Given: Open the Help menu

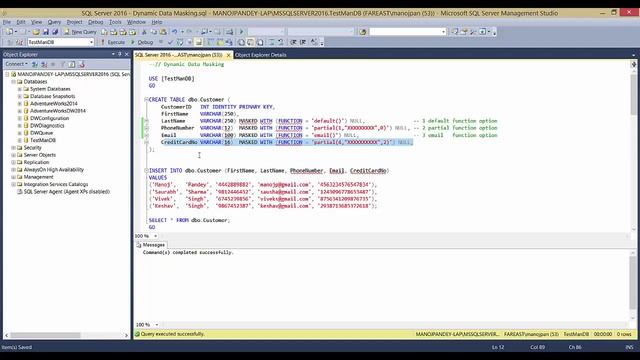Looking at the screenshot, I should (x=157, y=22).
